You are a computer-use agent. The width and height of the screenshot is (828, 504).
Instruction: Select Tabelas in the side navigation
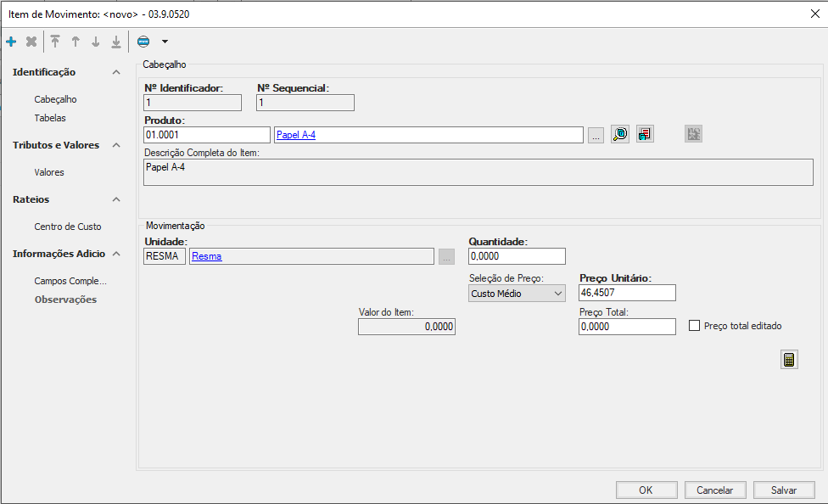coord(50,118)
